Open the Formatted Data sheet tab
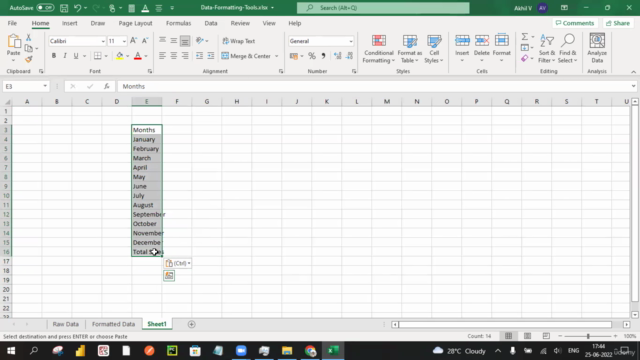The width and height of the screenshot is (640, 360). pos(113,324)
